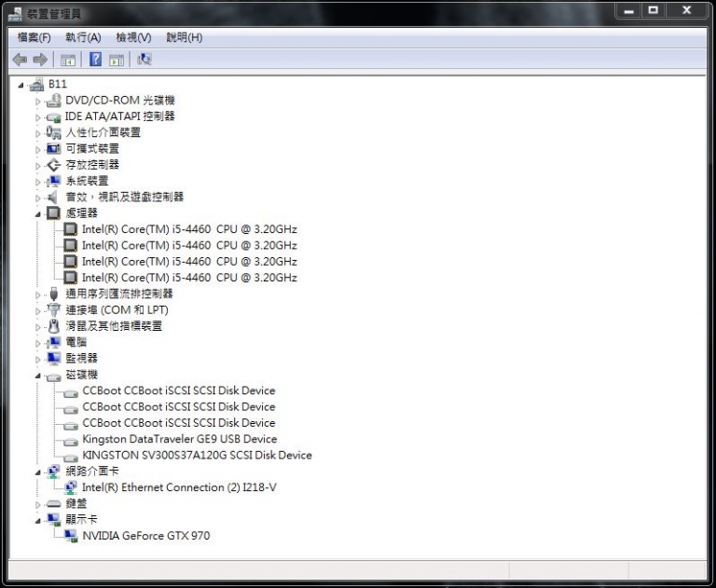The height and width of the screenshot is (588, 716).
Task: Expand the 鍵盤 node
Action: pyautogui.click(x=38, y=504)
